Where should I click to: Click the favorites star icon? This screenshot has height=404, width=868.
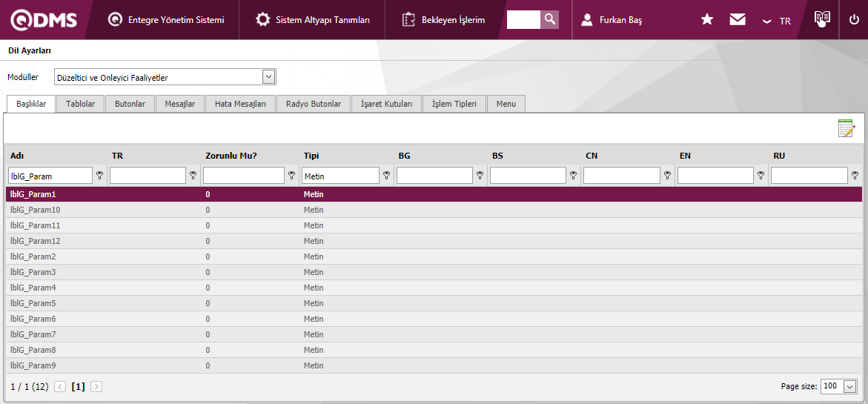coord(707,20)
